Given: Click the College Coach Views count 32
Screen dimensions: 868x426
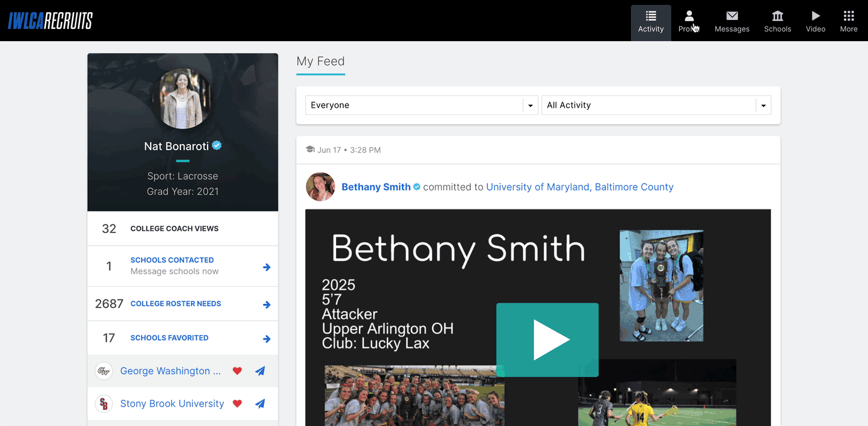Looking at the screenshot, I should tap(109, 229).
